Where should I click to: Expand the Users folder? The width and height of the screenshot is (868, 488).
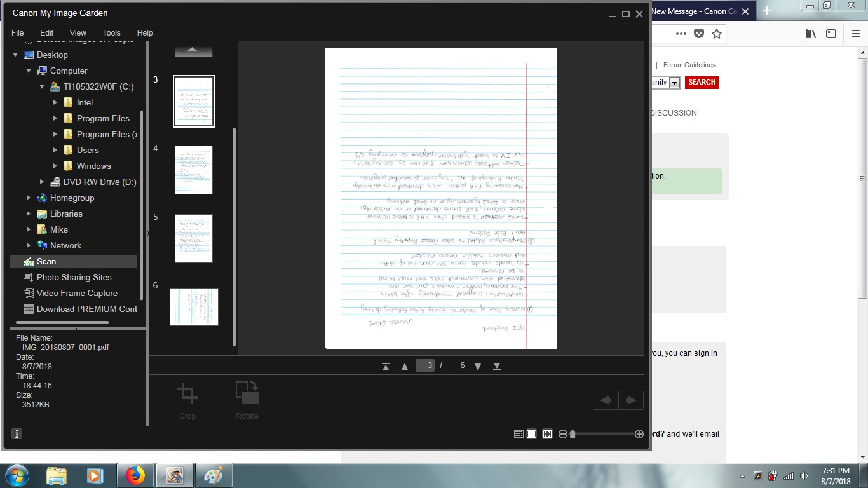54,150
